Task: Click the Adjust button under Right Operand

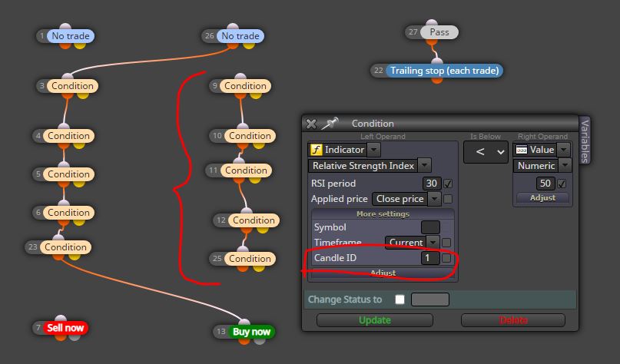Action: pyautogui.click(x=542, y=197)
